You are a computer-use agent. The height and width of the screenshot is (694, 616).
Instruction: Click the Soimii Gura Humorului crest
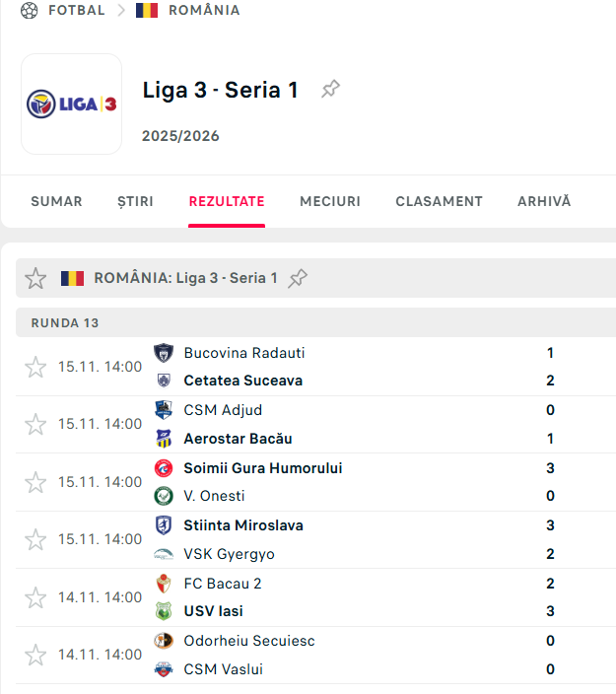164,468
